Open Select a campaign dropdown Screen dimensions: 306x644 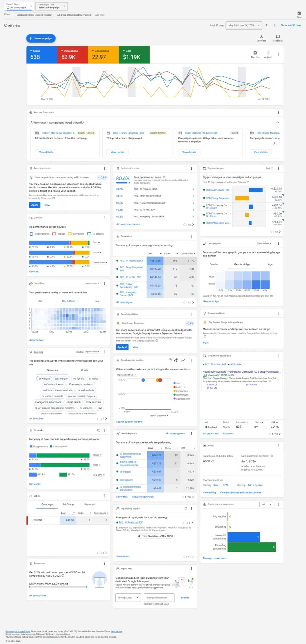(x=51, y=6)
